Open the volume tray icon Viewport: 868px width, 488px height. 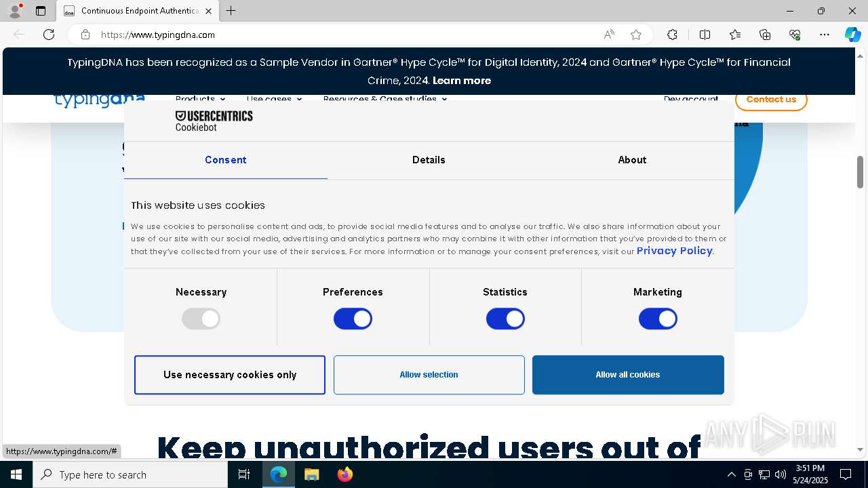pyautogui.click(x=781, y=474)
